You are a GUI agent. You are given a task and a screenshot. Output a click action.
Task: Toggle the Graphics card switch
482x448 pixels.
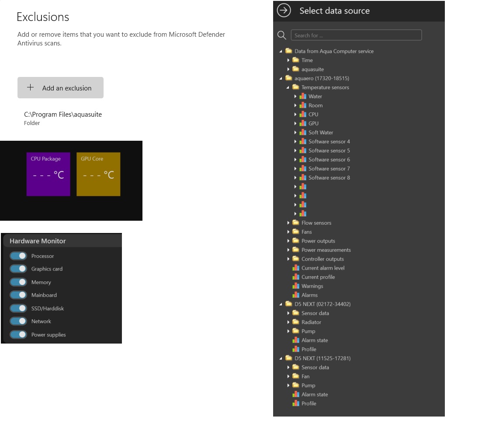[18, 269]
